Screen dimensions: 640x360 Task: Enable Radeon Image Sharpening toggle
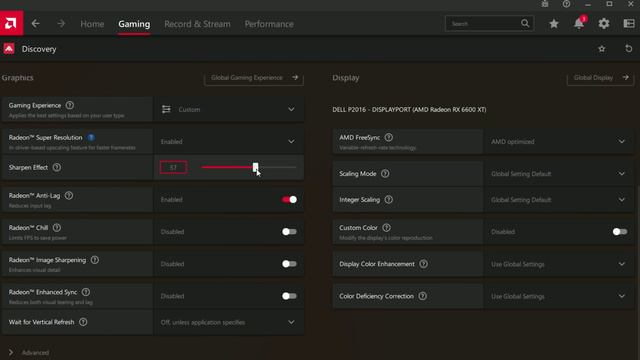289,264
